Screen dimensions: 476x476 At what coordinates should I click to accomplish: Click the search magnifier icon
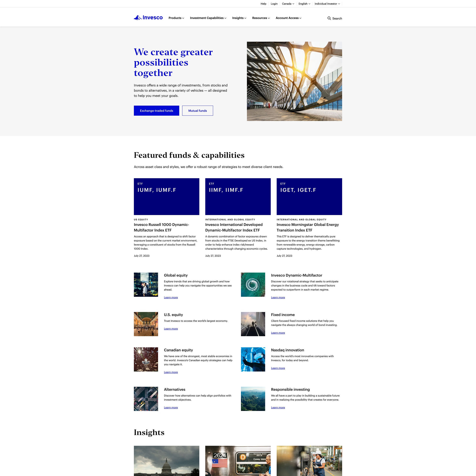pyautogui.click(x=329, y=18)
